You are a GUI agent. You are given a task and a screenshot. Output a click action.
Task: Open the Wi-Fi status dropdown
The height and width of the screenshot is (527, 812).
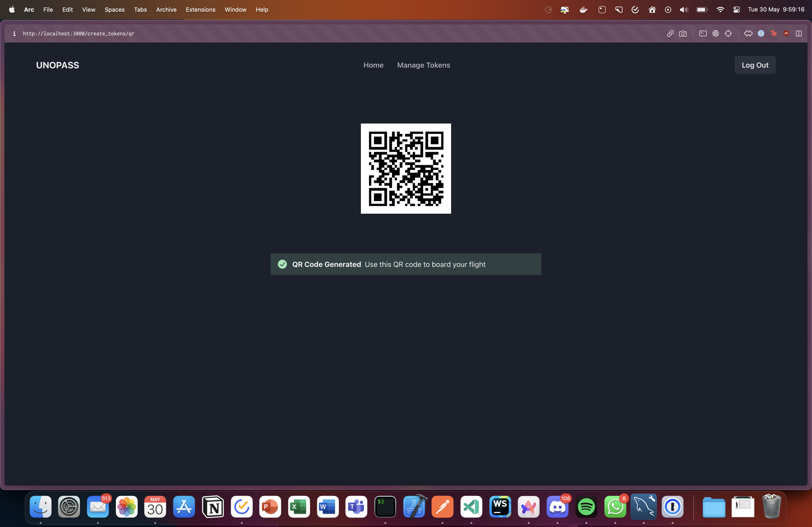[x=720, y=9]
